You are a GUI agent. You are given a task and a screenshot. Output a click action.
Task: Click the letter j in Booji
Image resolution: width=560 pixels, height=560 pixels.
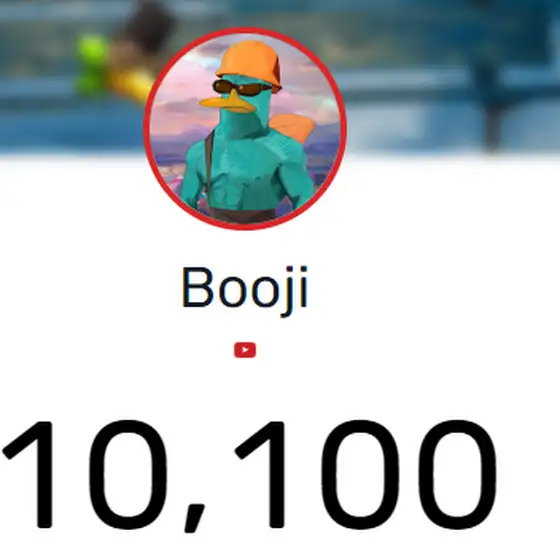click(288, 291)
